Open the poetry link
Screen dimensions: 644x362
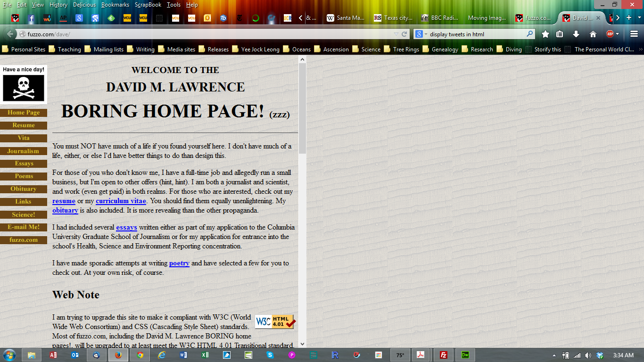179,263
